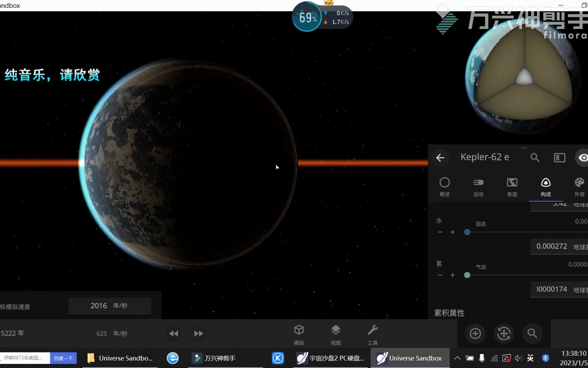
Task: Switch to the 概述 overview tab
Action: [x=444, y=187]
